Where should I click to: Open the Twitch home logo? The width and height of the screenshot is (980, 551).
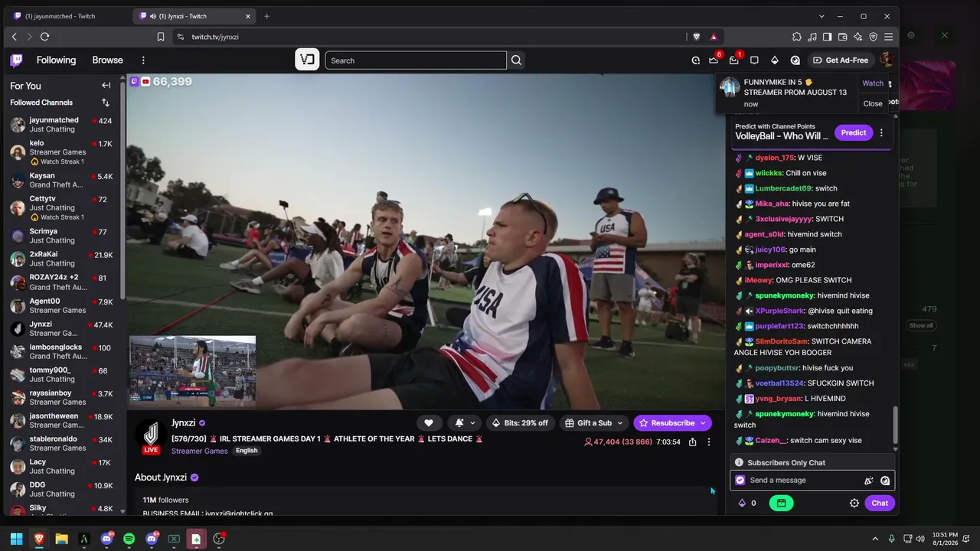[16, 60]
